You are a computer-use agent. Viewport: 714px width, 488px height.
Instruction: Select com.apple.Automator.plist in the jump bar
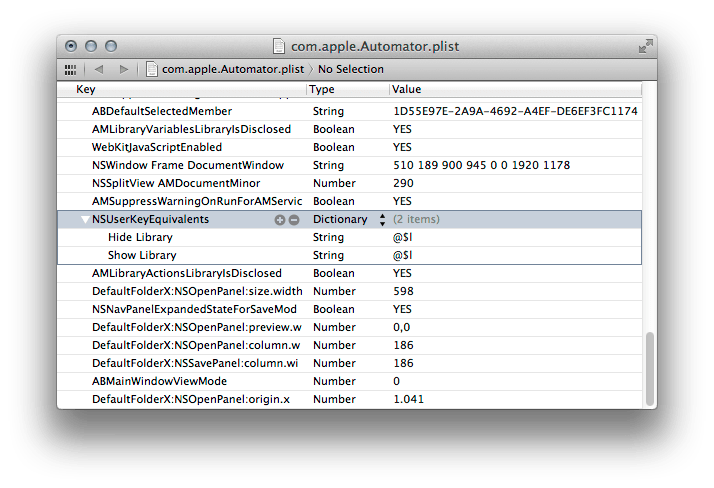[x=233, y=69]
